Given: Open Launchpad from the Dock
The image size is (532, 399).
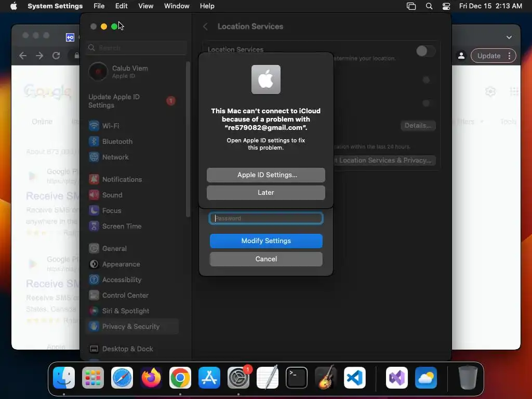Looking at the screenshot, I should pos(93,378).
